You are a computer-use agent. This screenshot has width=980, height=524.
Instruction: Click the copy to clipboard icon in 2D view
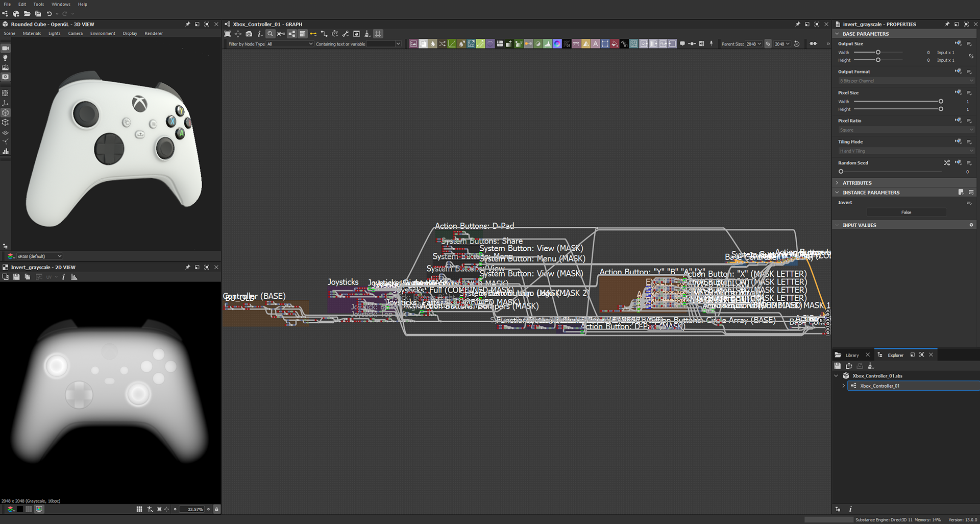coord(27,277)
